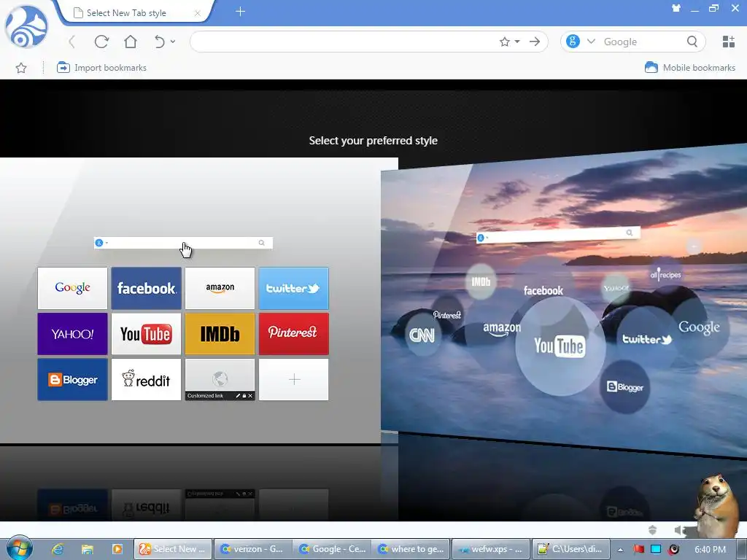Click the bookmarks bar star icon
The height and width of the screenshot is (560, 747).
click(21, 68)
